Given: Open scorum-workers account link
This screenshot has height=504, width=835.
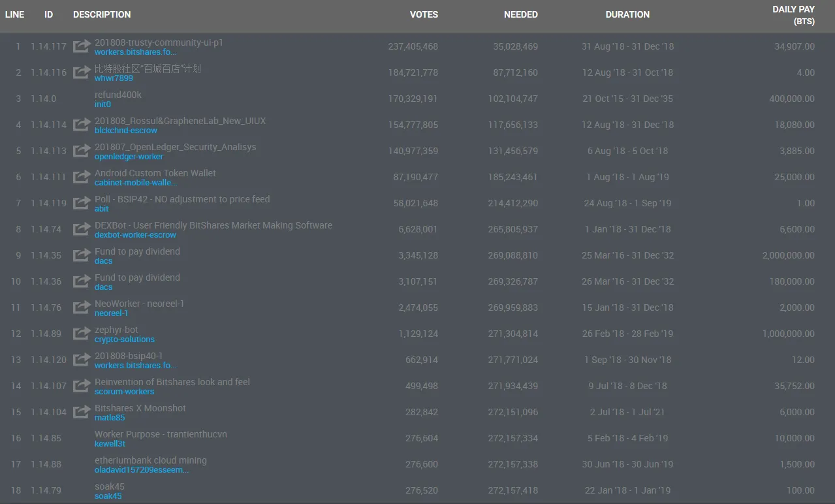Looking at the screenshot, I should pos(125,392).
